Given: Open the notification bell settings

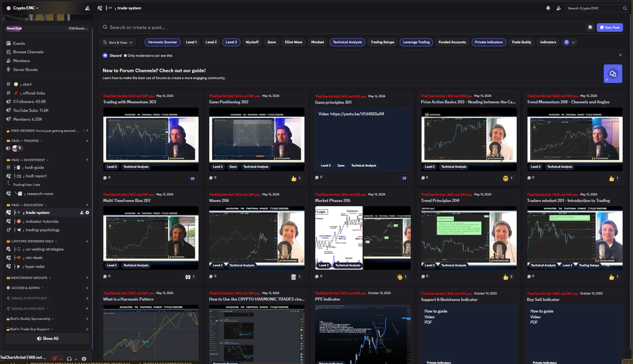Looking at the screenshot, I should point(548,8).
